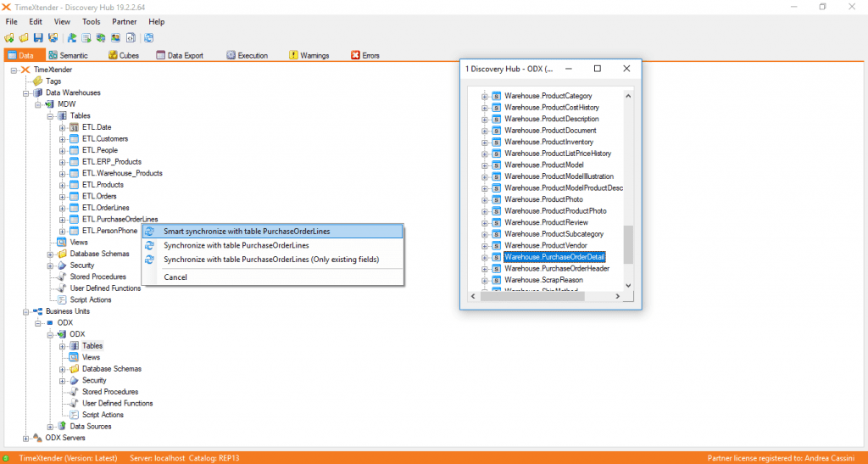
Task: Click the blue floppy disk save icon
Action: [38, 38]
